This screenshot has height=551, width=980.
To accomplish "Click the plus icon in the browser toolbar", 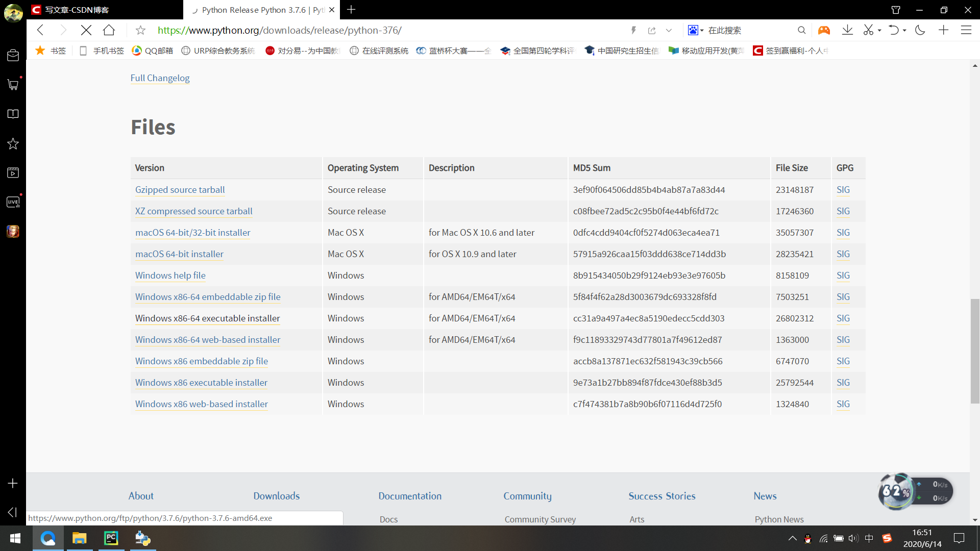I will click(943, 30).
